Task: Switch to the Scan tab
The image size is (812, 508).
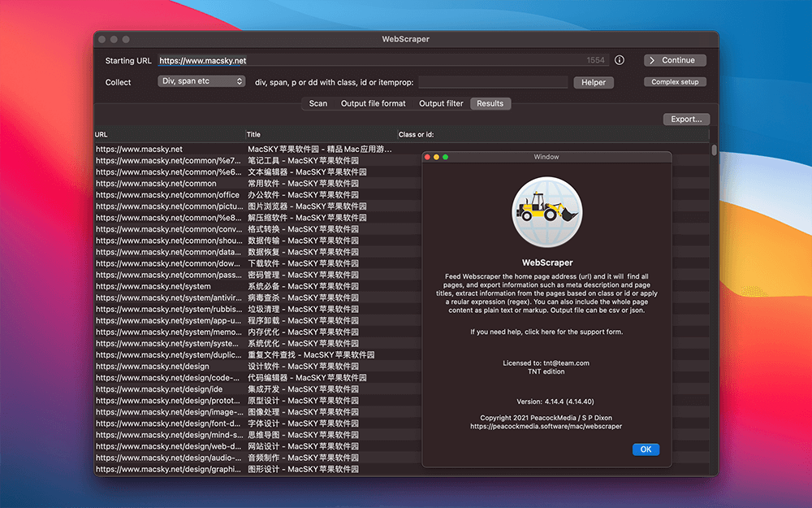Action: click(318, 104)
